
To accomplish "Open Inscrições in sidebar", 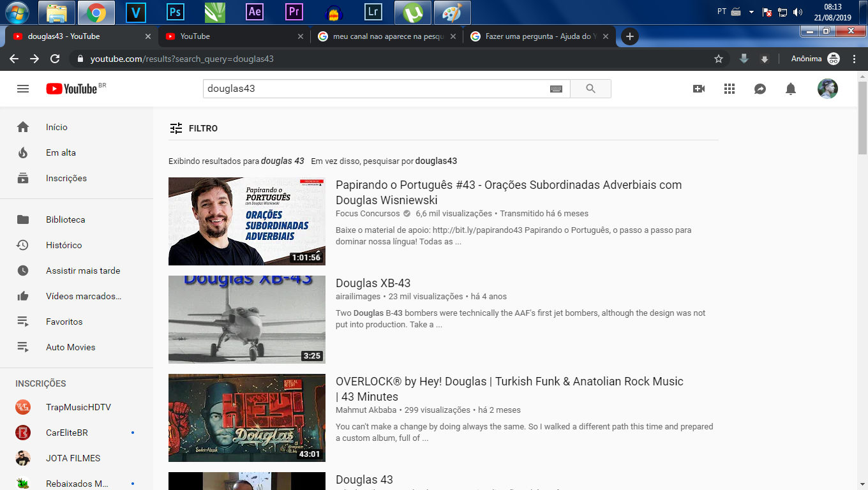I will click(x=77, y=178).
